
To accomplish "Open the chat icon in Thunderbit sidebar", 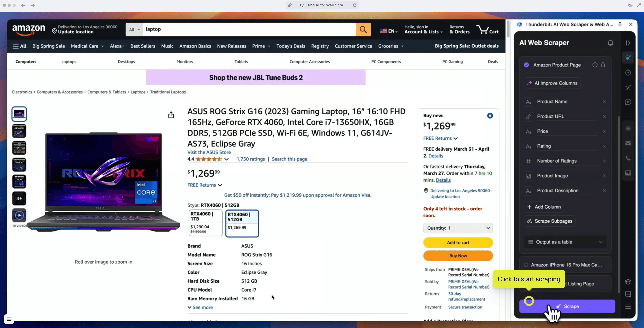I will pos(628,102).
